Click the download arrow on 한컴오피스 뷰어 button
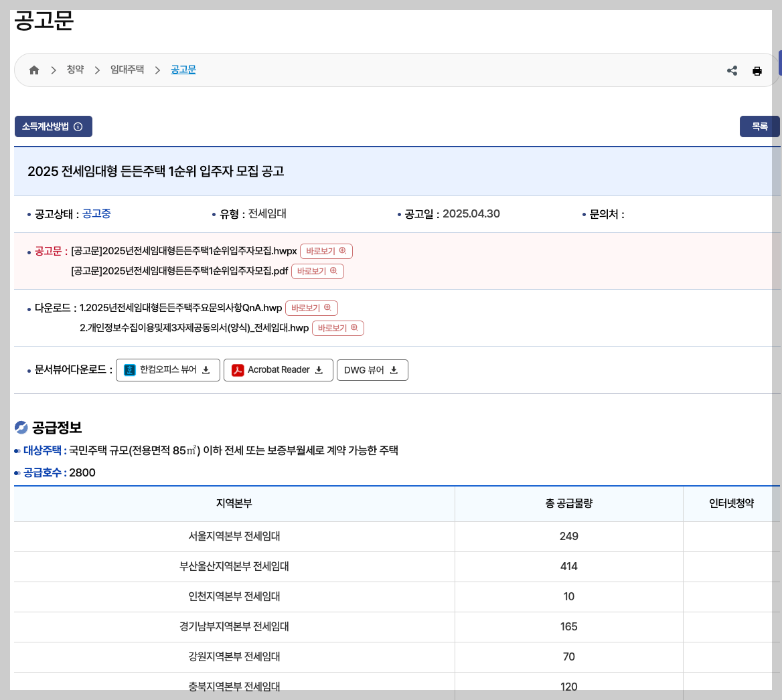782x700 pixels. point(206,369)
